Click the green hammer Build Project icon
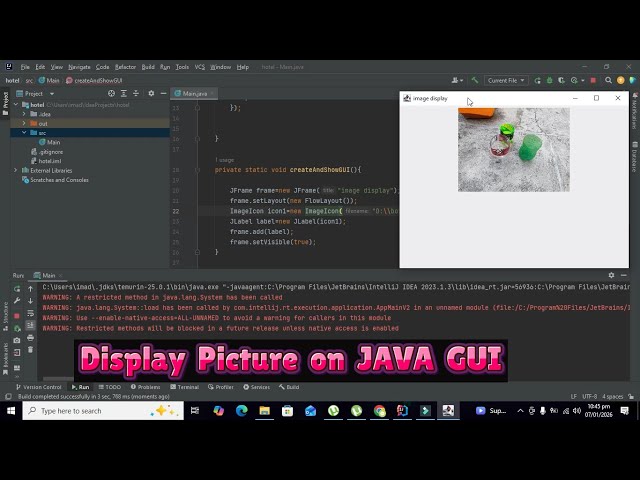 coord(474,80)
